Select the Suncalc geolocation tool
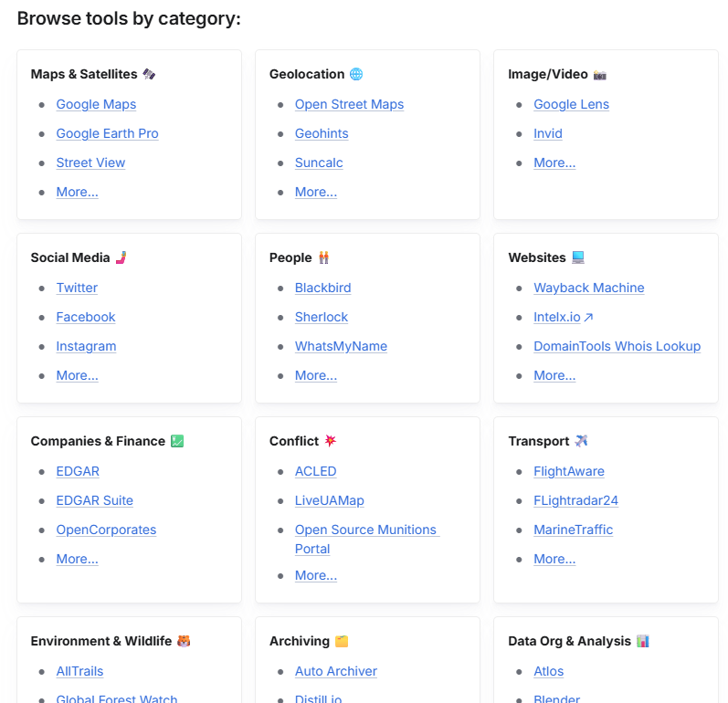The width and height of the screenshot is (728, 703). (319, 163)
